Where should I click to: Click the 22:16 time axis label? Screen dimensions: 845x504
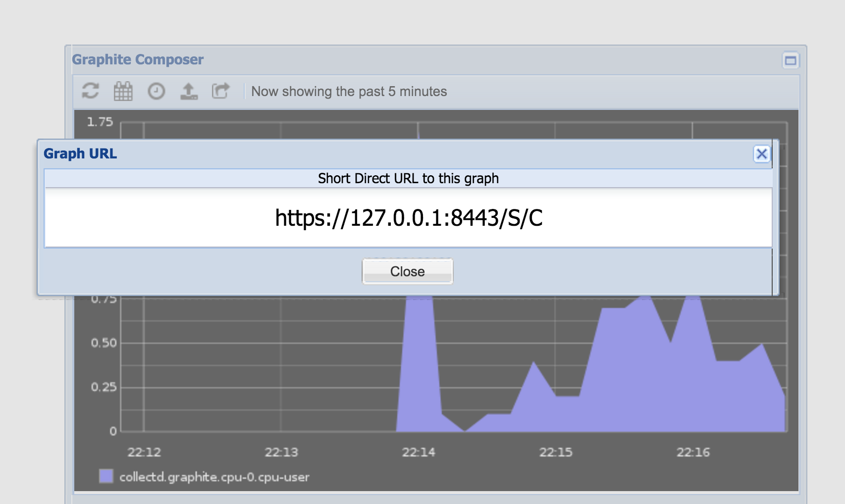tap(693, 452)
